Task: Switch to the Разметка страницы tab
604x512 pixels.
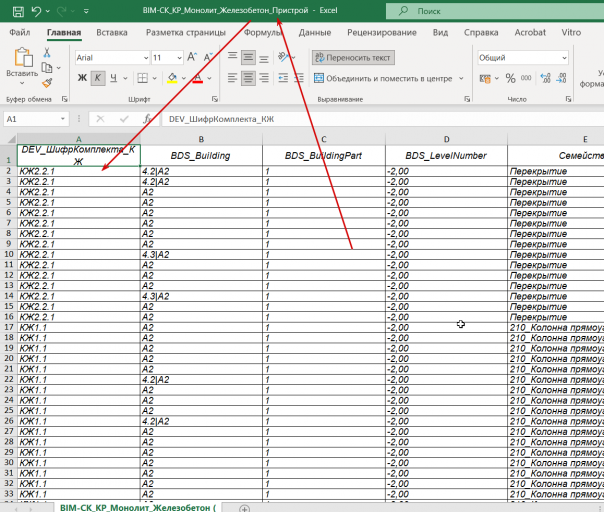Action: (x=186, y=33)
